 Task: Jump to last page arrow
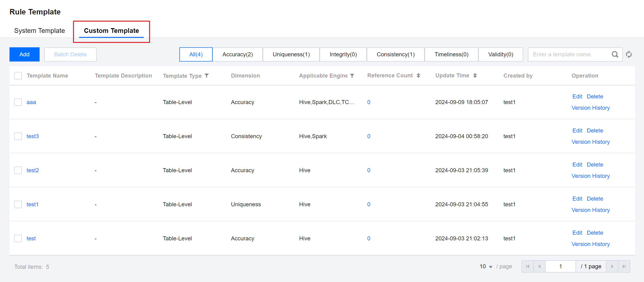(x=624, y=266)
